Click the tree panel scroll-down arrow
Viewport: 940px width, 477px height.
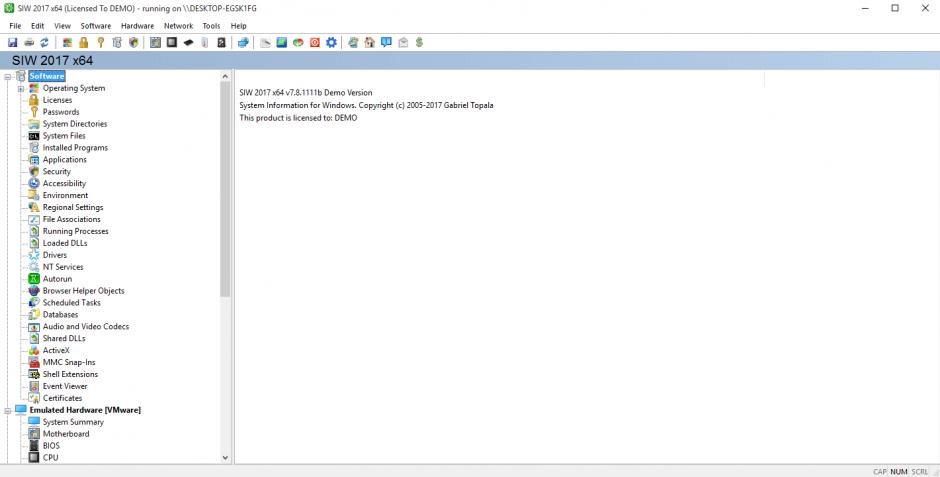(225, 458)
